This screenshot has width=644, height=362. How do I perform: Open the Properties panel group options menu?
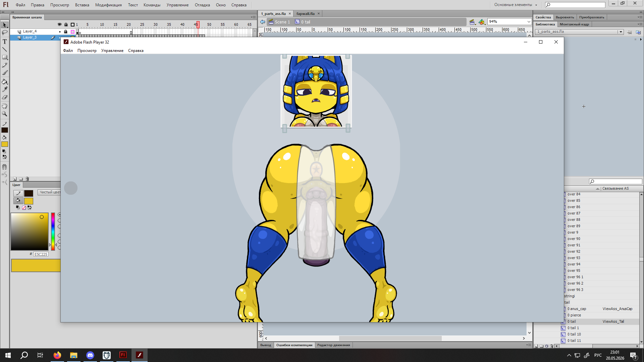(x=640, y=17)
